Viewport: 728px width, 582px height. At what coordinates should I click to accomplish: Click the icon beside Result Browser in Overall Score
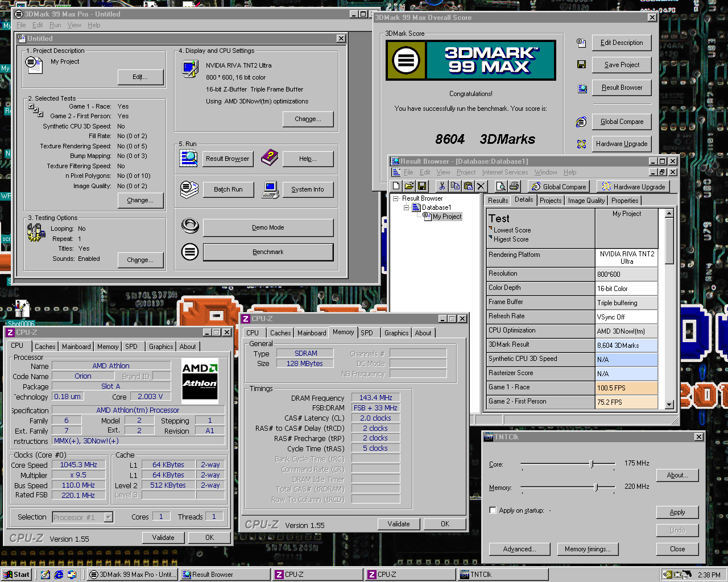pyautogui.click(x=582, y=88)
